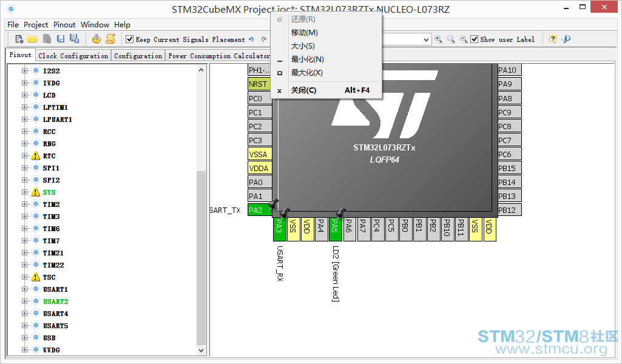The image size is (622, 364).
Task: Click the NRST pin
Action: tap(260, 84)
